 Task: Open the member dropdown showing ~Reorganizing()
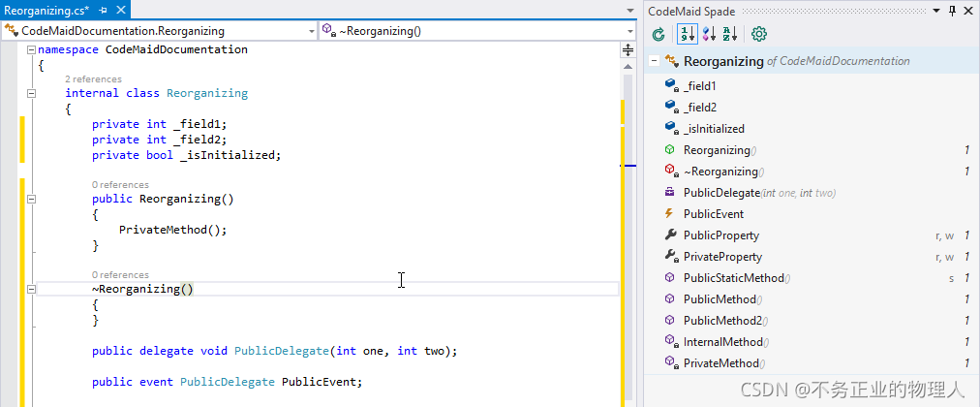(x=477, y=31)
